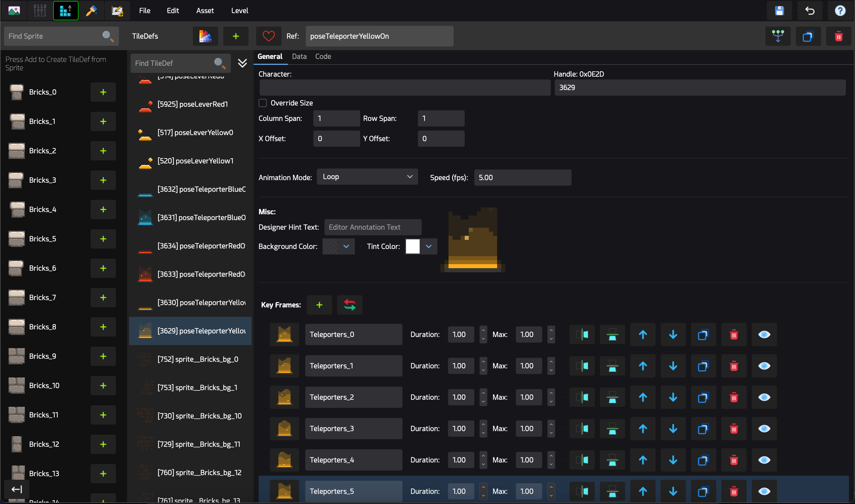This screenshot has height=504, width=855.
Task: Click the Designer Hint Text field
Action: click(x=373, y=227)
